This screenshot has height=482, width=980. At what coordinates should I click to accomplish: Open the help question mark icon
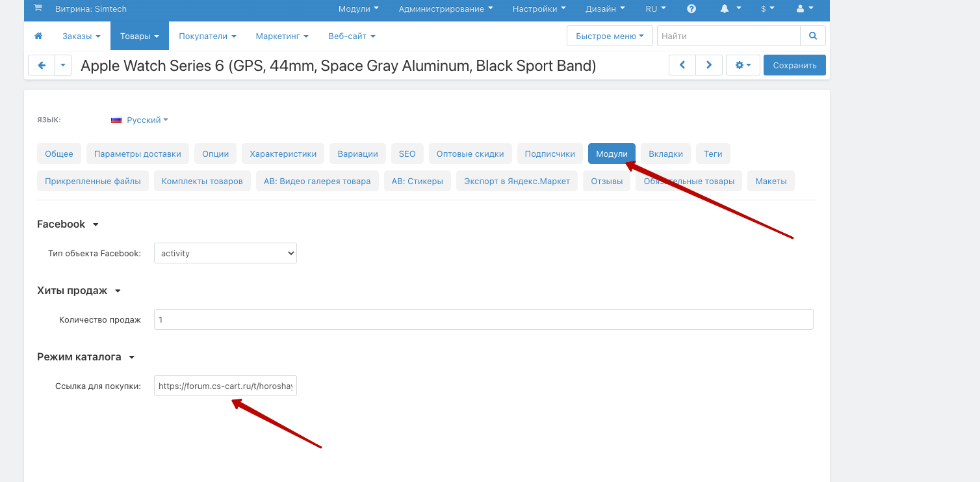coord(691,9)
